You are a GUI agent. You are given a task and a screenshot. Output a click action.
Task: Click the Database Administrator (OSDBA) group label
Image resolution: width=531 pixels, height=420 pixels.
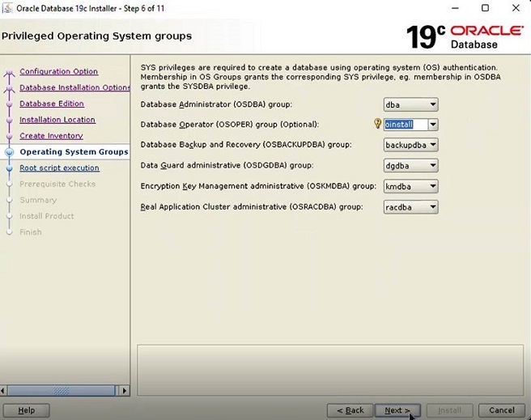click(x=216, y=104)
